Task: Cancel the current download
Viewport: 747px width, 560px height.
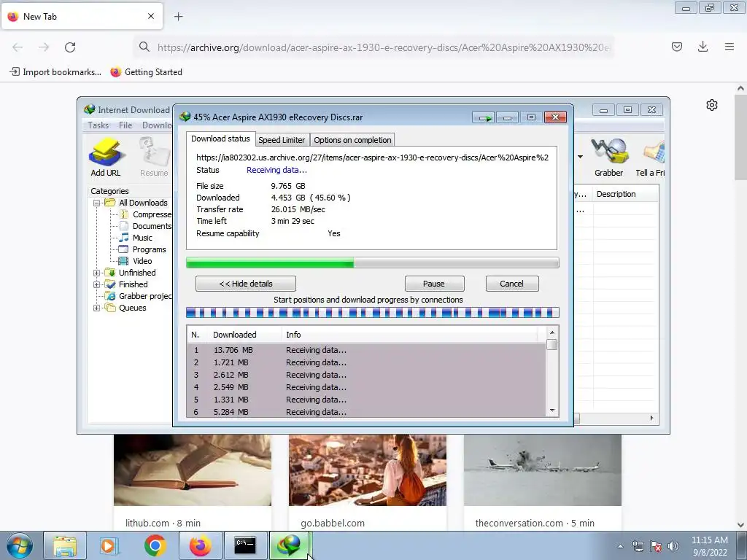Action: [x=512, y=284]
